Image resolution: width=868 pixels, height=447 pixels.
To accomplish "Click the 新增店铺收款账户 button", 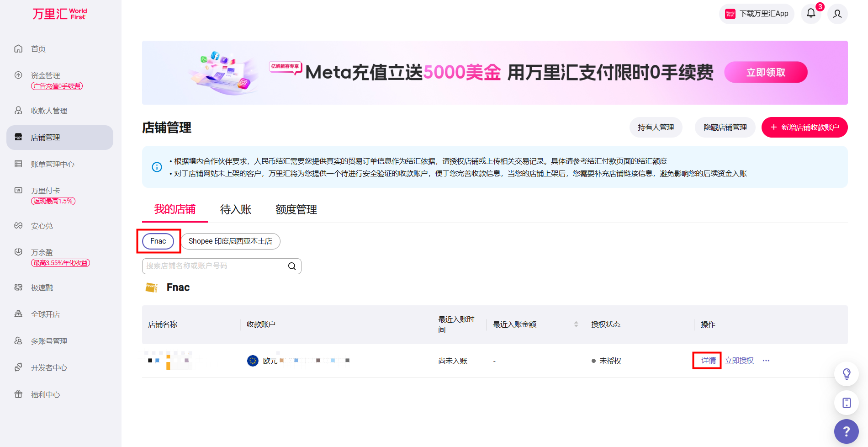I will [x=804, y=127].
